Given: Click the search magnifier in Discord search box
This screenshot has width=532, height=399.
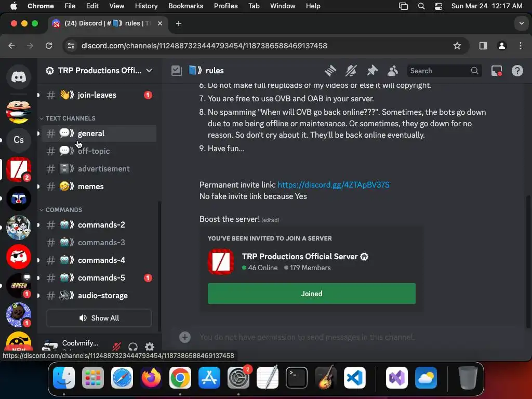Looking at the screenshot, I should pyautogui.click(x=474, y=71).
